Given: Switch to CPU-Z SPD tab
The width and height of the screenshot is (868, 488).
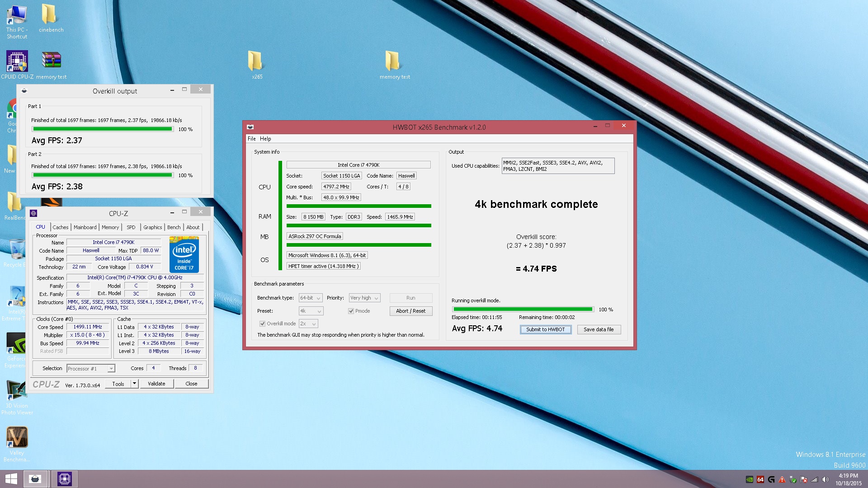Looking at the screenshot, I should point(131,227).
